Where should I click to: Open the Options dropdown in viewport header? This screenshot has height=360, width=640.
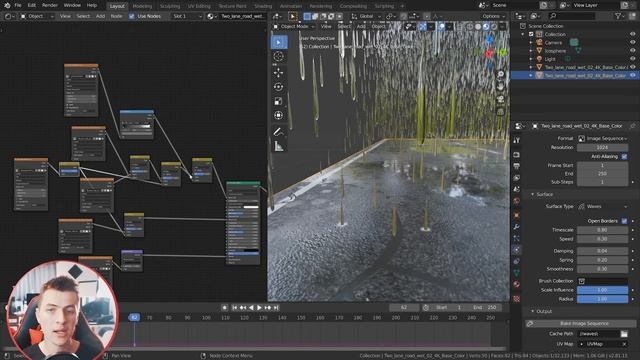point(493,16)
